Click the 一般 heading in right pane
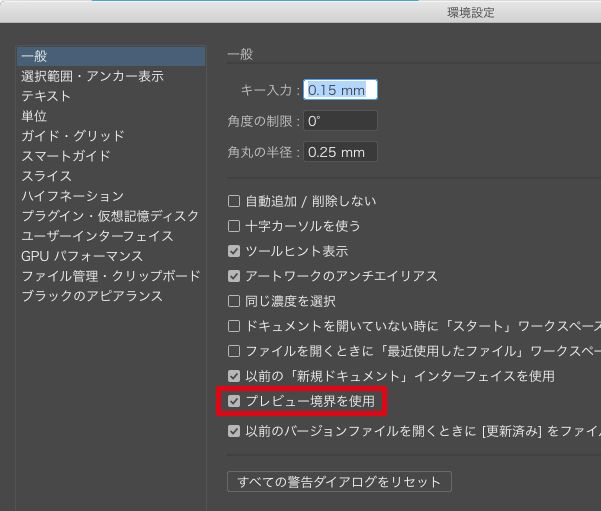 pos(240,54)
